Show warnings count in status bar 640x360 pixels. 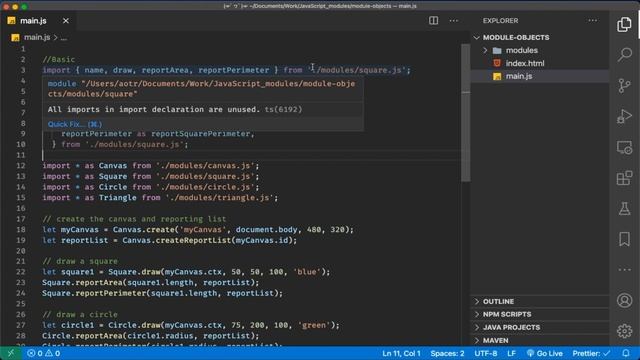(x=53, y=353)
